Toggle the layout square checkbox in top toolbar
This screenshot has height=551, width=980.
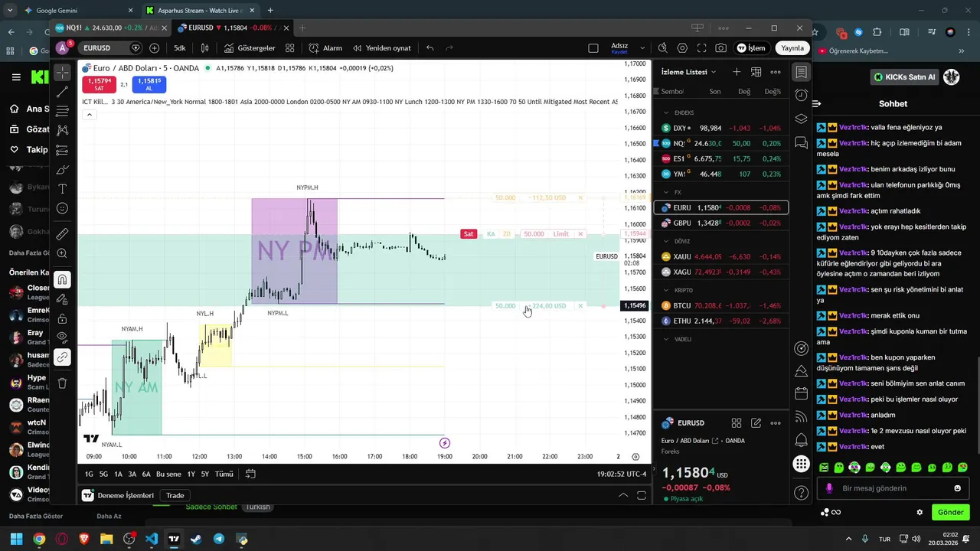[x=593, y=48]
